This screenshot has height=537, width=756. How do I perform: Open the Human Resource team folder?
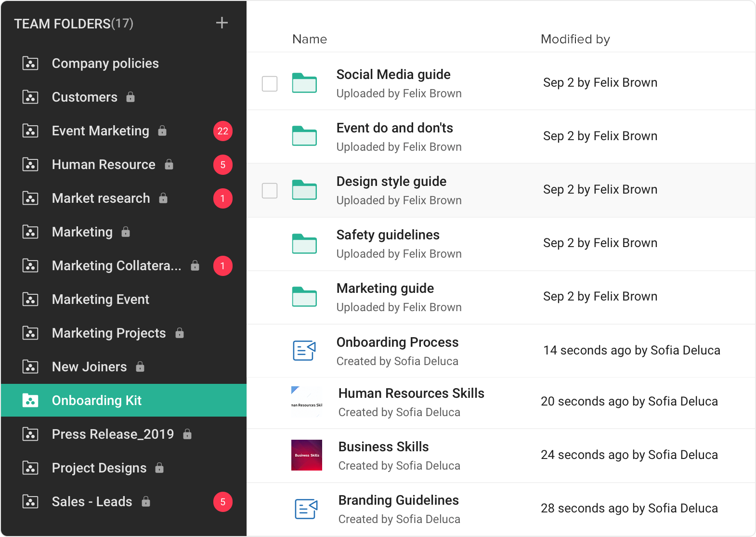(x=104, y=165)
